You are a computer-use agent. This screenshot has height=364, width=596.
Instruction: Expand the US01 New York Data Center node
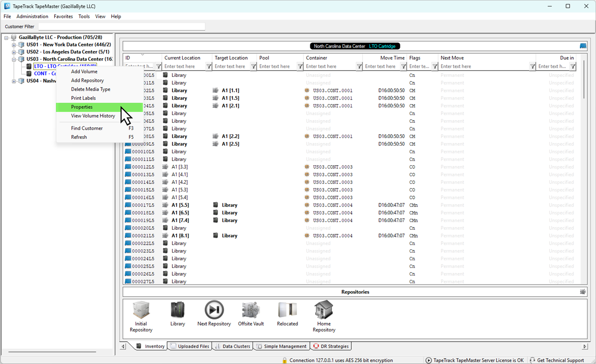click(14, 45)
